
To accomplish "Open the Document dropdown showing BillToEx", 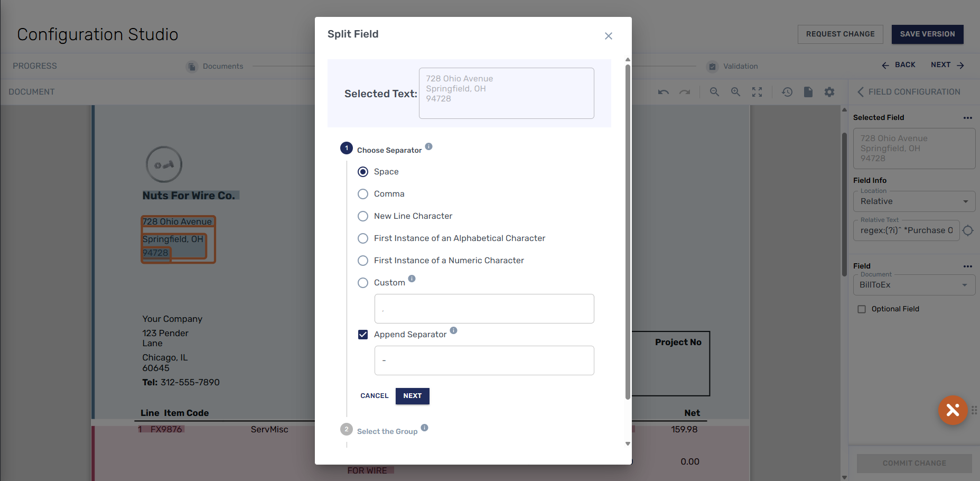I will 914,285.
